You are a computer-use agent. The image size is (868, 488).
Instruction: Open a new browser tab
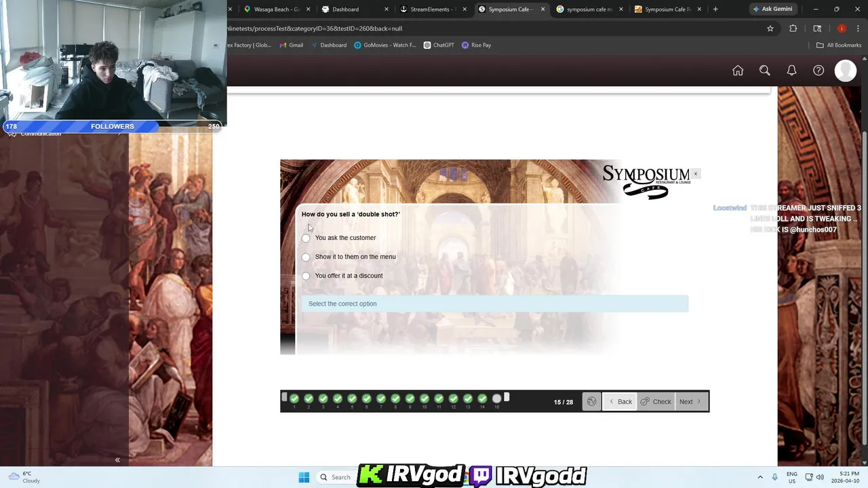tap(715, 9)
